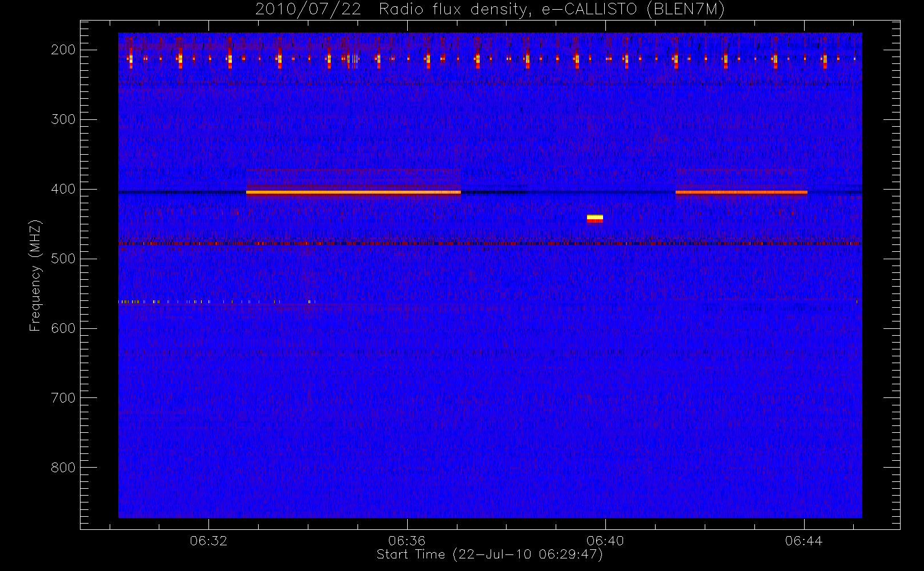
Task: Click the 500 frequency tick label
Action: (63, 259)
